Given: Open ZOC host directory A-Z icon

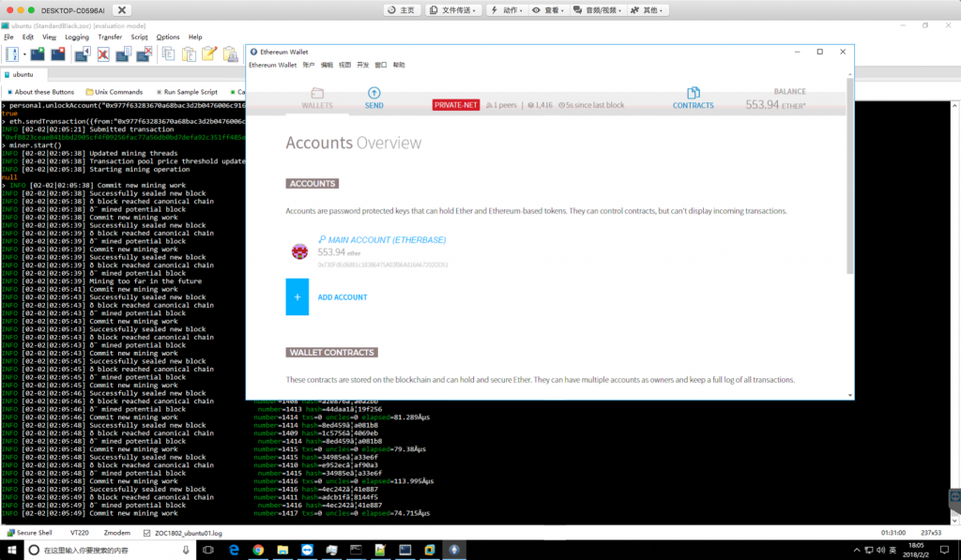Looking at the screenshot, I should pyautogui.click(x=11, y=54).
